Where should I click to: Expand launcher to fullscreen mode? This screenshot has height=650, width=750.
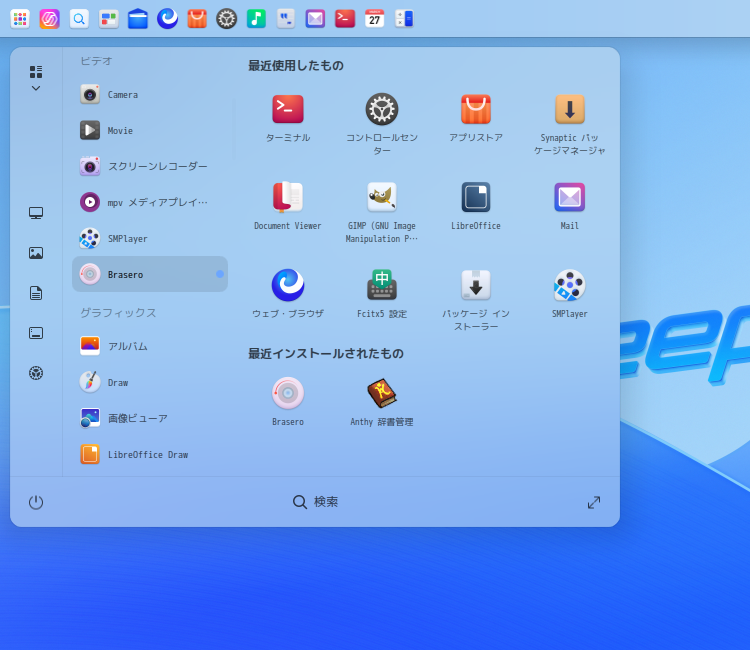tap(594, 502)
